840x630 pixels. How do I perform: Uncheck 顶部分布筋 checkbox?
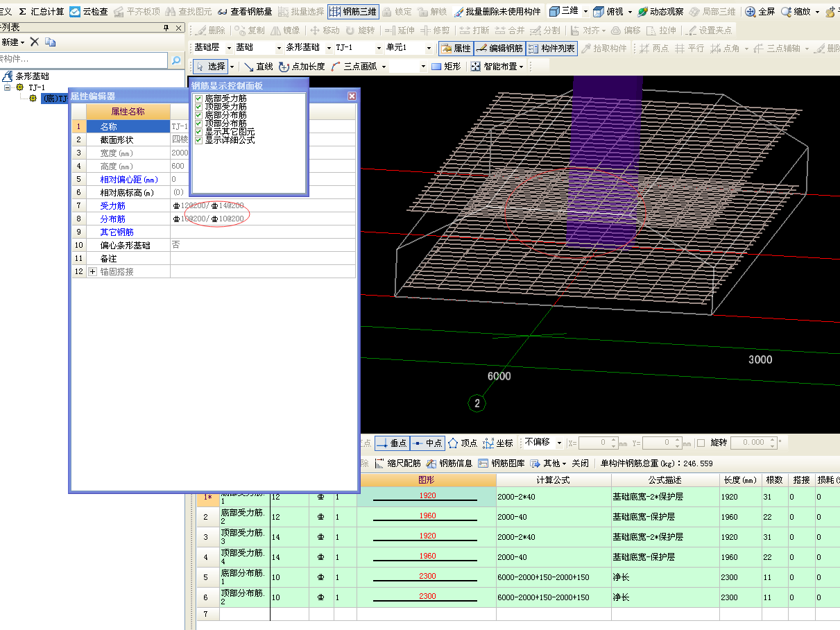(198, 124)
